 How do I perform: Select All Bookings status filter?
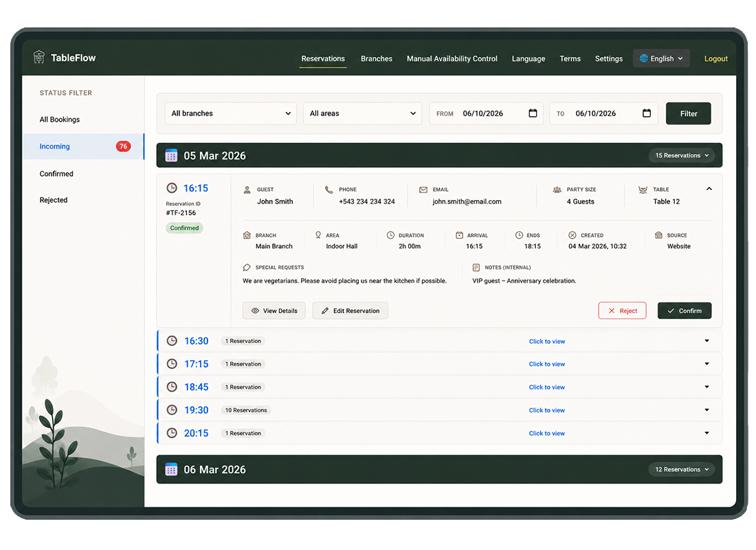click(60, 120)
